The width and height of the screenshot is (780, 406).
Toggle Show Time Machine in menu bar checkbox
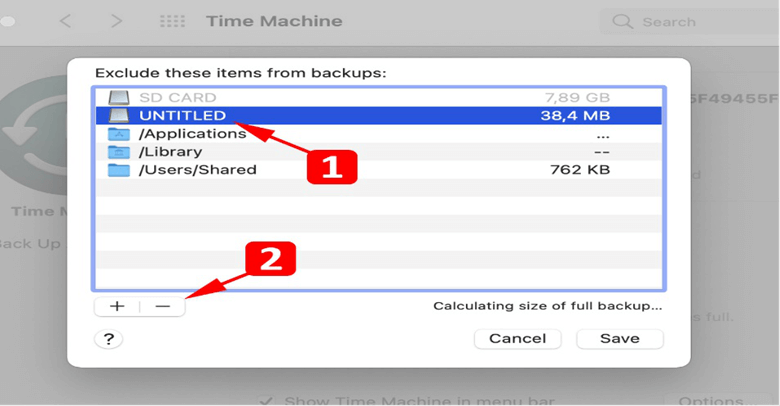coord(266,401)
